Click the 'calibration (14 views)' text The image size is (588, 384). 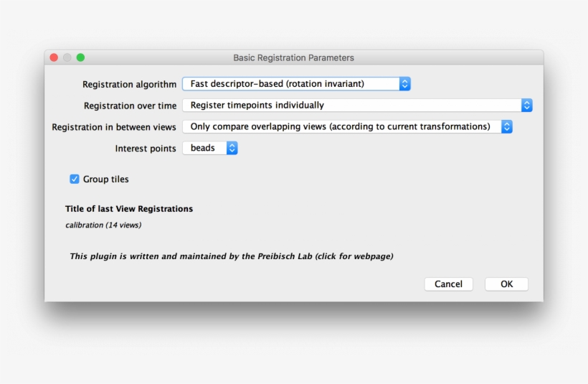103,225
